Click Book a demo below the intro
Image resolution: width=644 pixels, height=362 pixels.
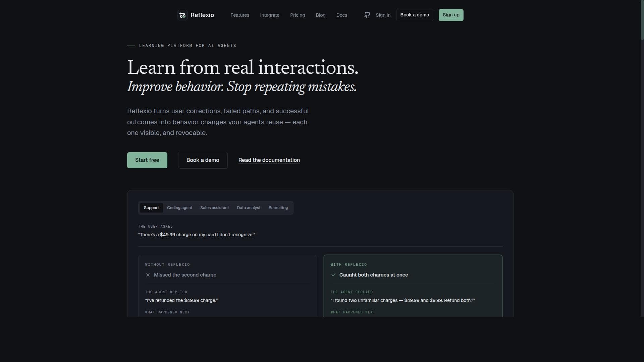click(203, 160)
